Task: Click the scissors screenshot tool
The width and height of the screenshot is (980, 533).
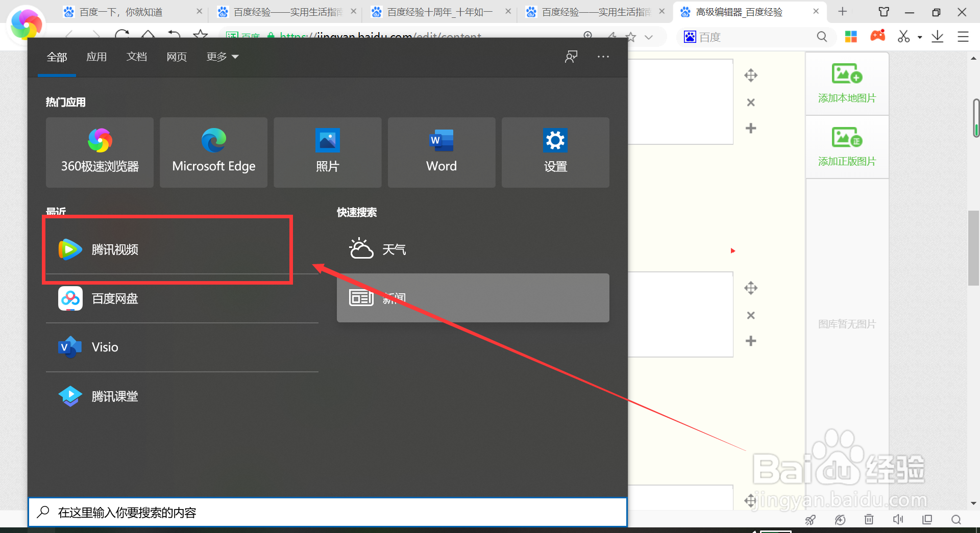Action: click(904, 36)
